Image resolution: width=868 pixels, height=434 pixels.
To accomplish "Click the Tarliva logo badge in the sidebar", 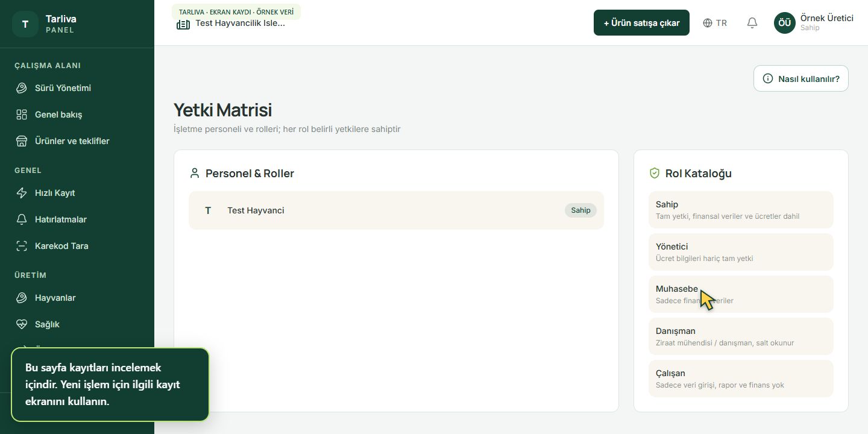I will (x=25, y=24).
